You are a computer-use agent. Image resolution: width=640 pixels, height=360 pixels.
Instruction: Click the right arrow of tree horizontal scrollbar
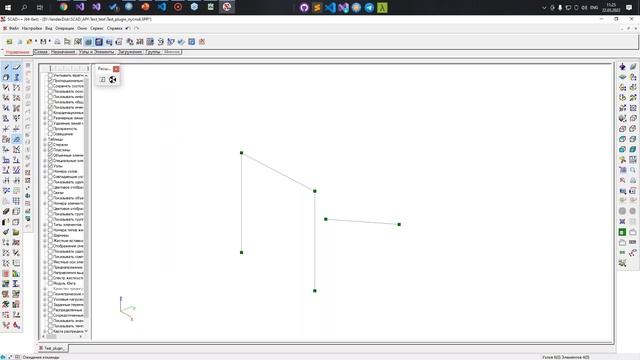(81, 337)
